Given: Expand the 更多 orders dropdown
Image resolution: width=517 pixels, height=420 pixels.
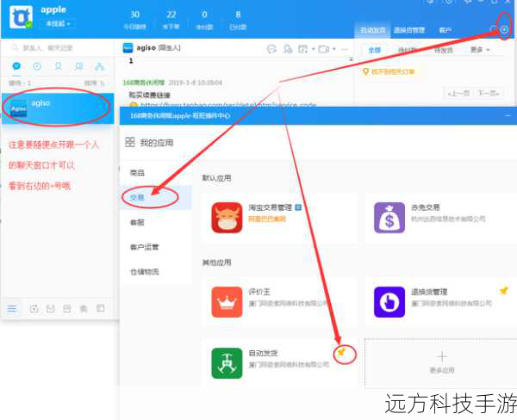Looking at the screenshot, I should (480, 50).
